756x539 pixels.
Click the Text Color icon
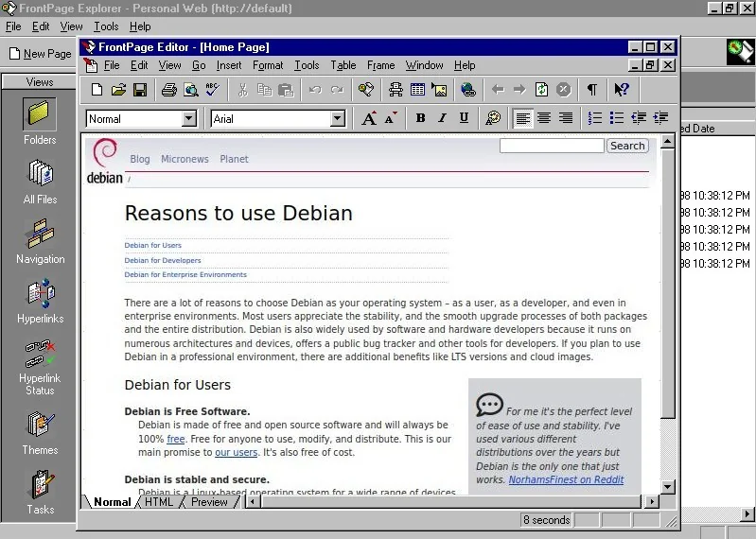pos(492,118)
